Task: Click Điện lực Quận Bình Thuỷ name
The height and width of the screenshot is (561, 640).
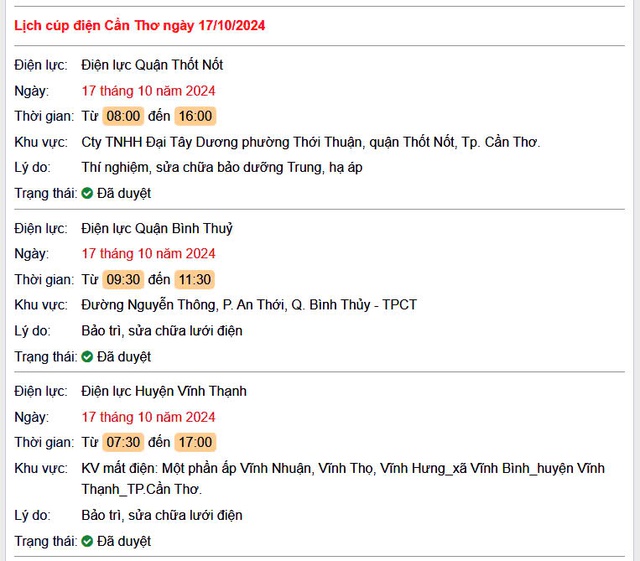Action: 157,228
